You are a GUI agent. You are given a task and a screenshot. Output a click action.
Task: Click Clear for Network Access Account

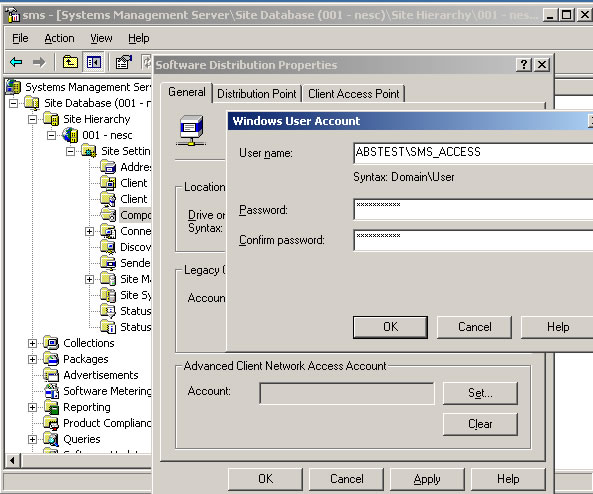480,424
